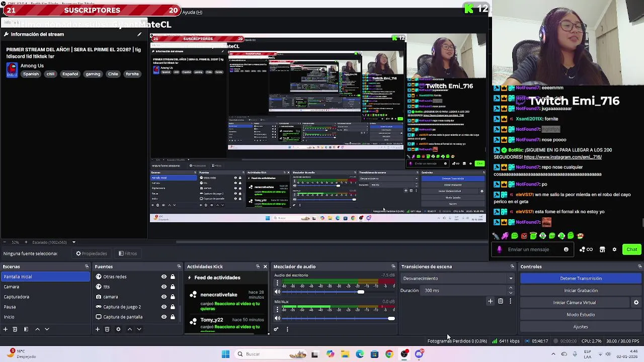Open advanced audio properties gears icon
644x362 pixels.
point(276,329)
